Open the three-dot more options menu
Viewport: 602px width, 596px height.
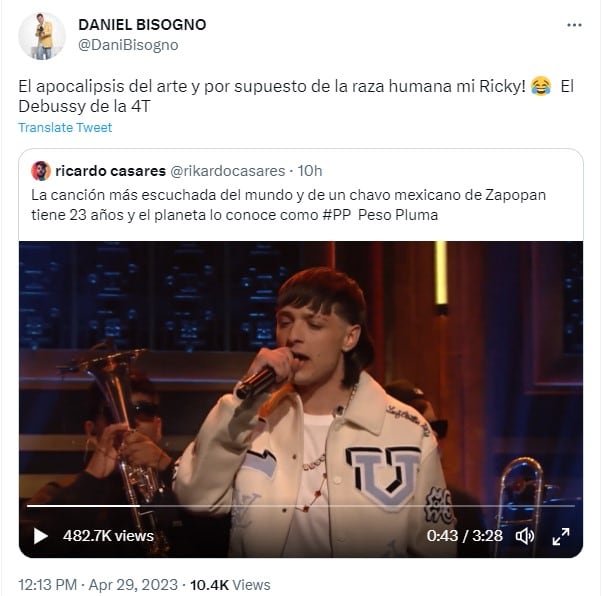(x=574, y=25)
